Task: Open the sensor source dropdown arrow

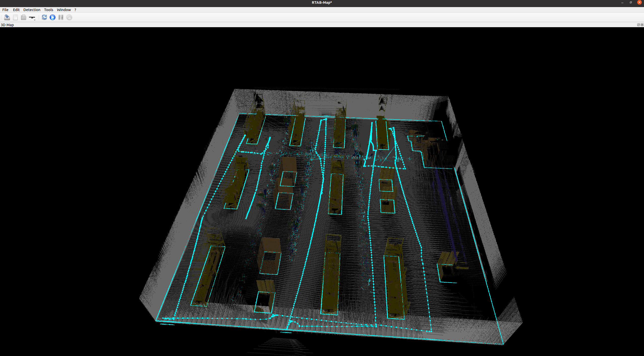Action: coord(35,19)
